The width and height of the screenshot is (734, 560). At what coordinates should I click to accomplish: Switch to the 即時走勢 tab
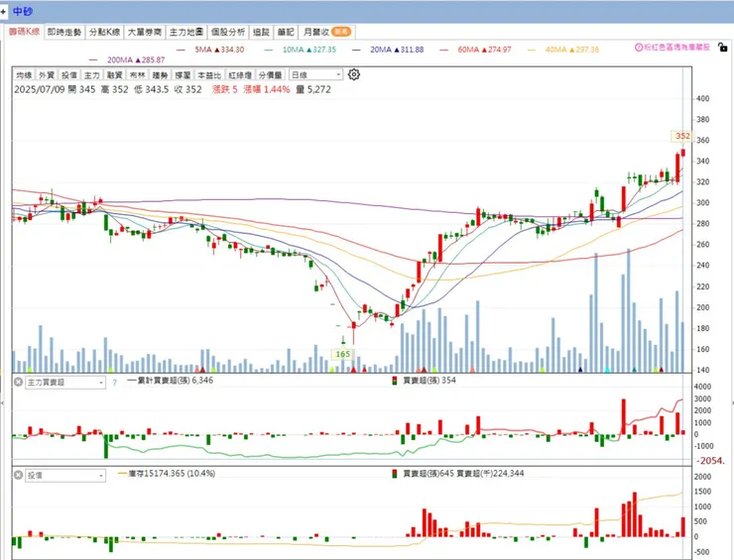point(64,32)
